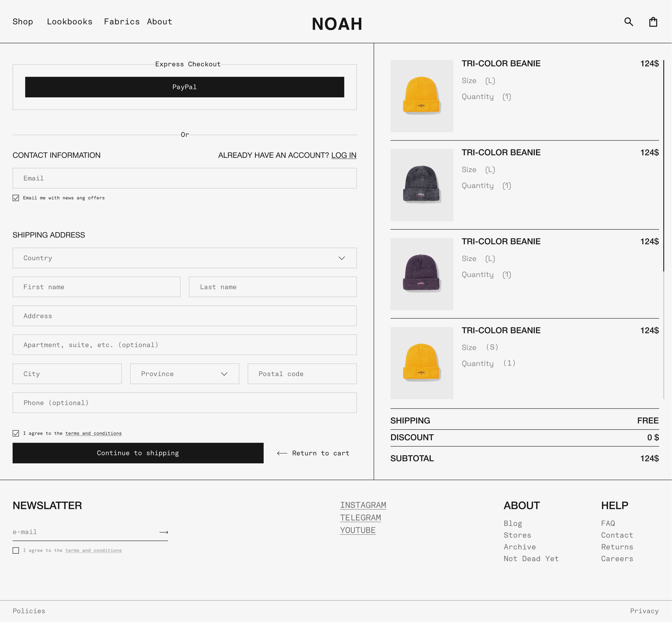Screen dimensions: 672x622
Task: Uncheck checkout terms and conditions agreement
Action: [x=15, y=433]
